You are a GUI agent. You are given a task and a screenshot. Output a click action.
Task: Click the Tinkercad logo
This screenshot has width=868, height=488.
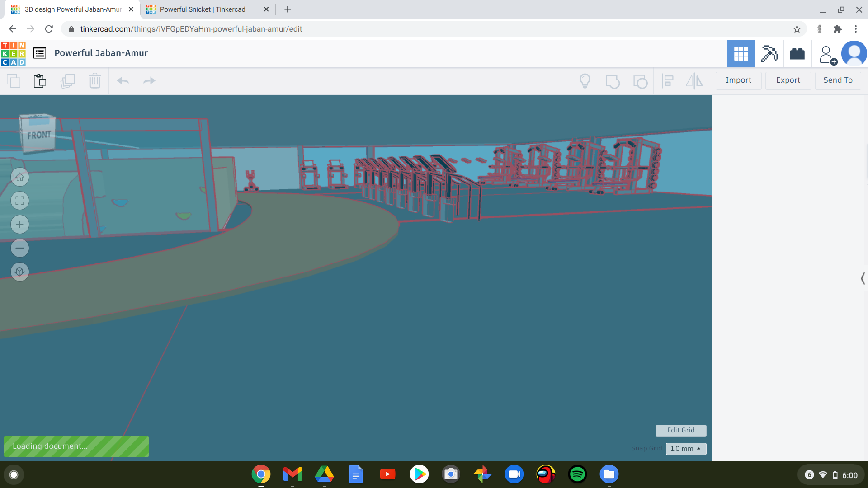click(14, 54)
